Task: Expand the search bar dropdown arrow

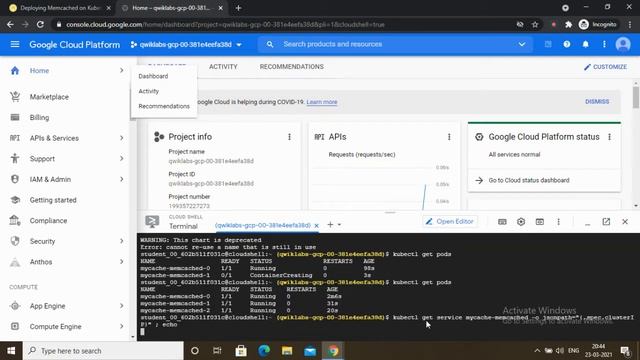Action: coord(522,44)
